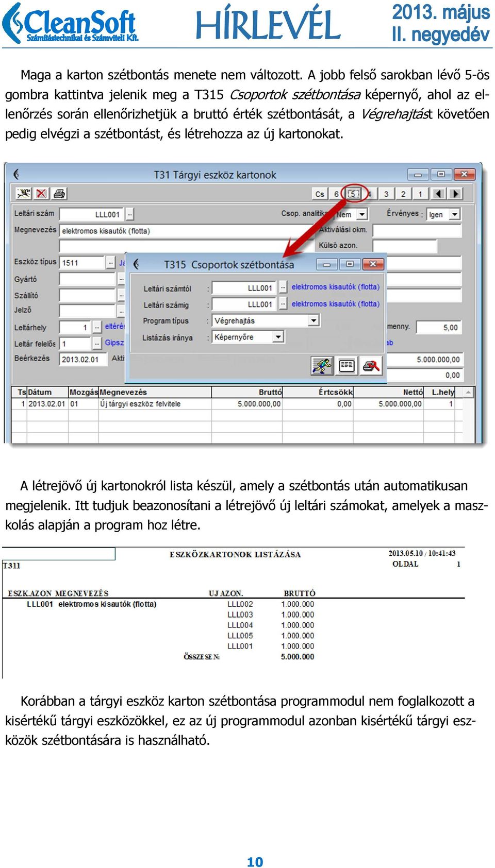The height and width of the screenshot is (868, 495).
Task: Click the table scrollbar up arrow
Action: (468, 392)
